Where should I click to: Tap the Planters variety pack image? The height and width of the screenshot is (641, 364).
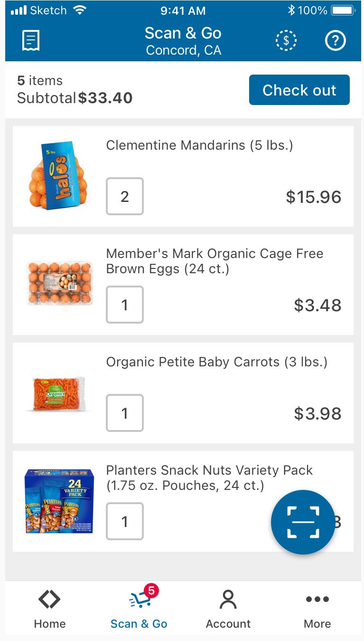point(59,501)
